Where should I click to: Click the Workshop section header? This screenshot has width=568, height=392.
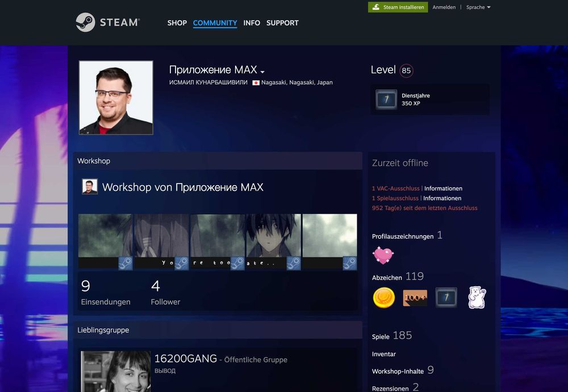(218, 161)
